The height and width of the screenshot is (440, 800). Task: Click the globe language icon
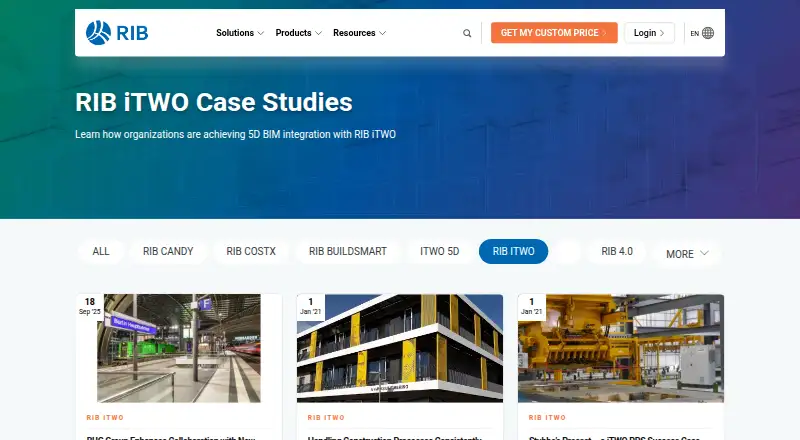[x=708, y=33]
